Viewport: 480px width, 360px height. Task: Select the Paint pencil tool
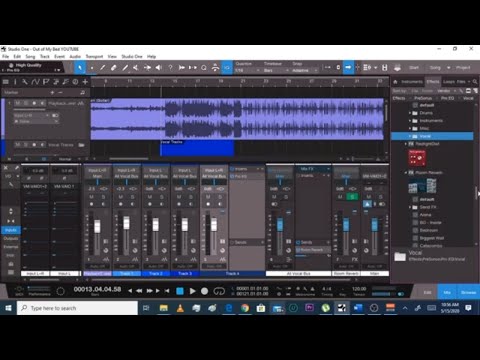125,68
